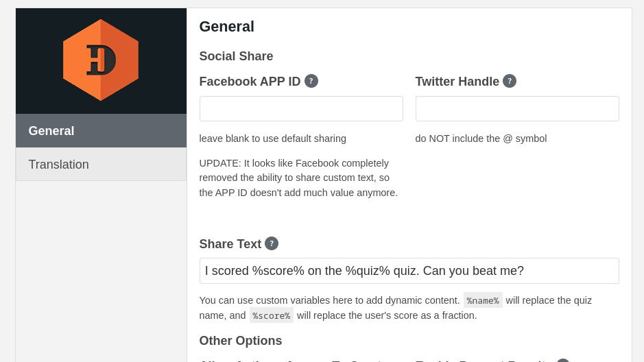Click into the Twitter Handle text box

pos(517,109)
